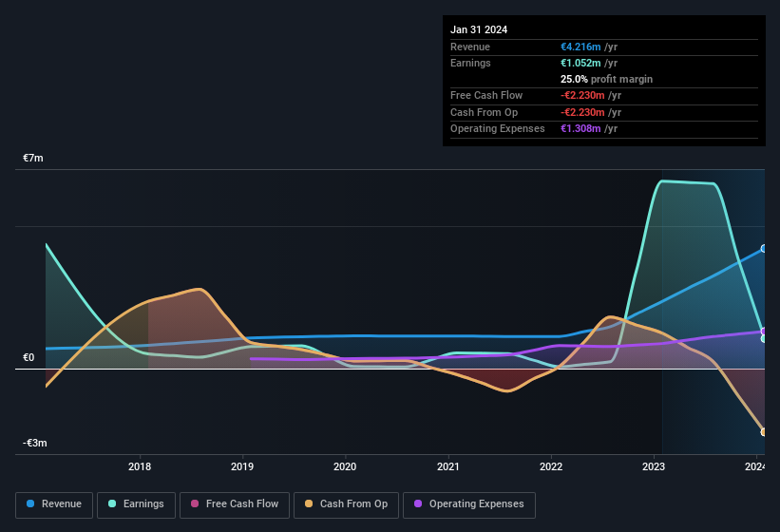
Task: Click the Operating Expenses purple endpoint marker
Action: point(764,332)
